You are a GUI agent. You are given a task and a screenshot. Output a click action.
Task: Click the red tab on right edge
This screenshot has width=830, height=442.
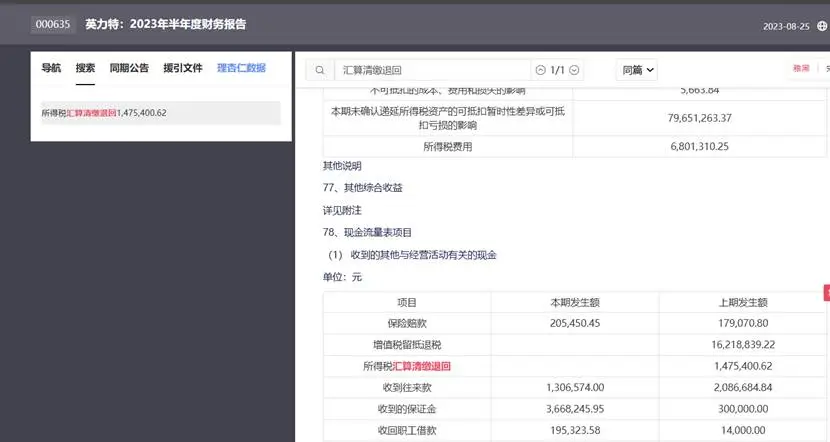coord(827,293)
